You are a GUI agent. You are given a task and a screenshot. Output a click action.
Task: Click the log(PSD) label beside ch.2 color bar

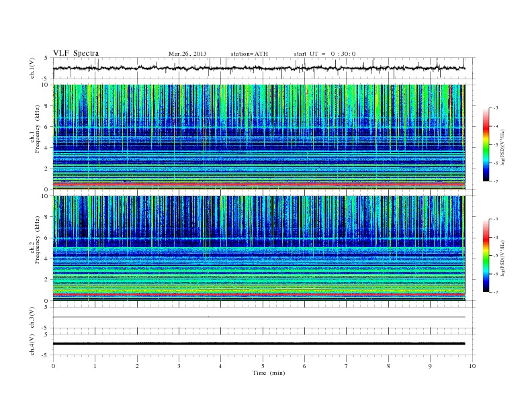click(502, 258)
